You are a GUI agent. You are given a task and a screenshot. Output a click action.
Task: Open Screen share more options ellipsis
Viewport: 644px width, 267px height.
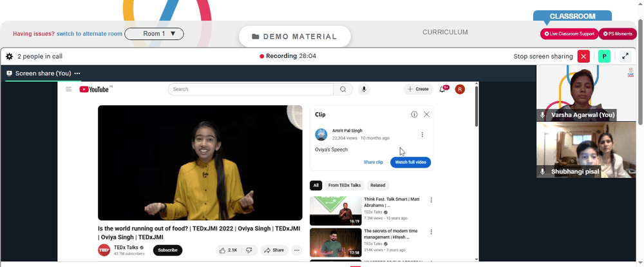[77, 74]
